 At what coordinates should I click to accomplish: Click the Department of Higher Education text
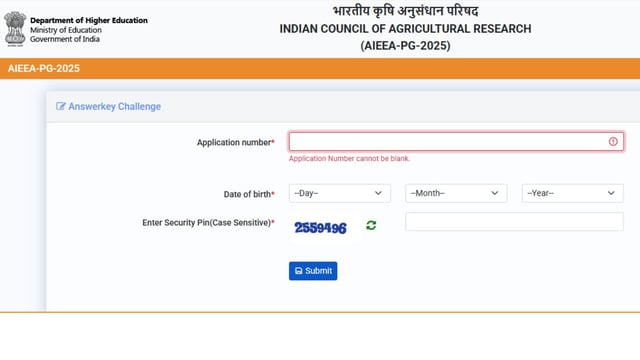pos(89,20)
